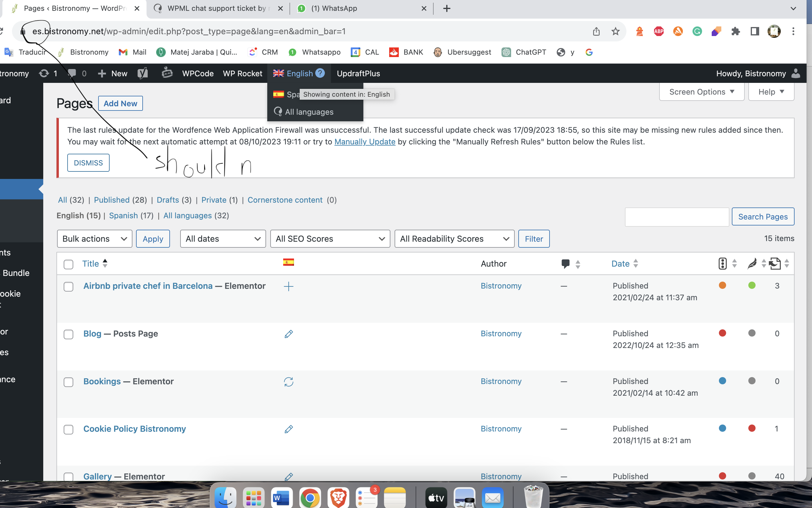Open the All Readability Scores dropdown

coord(454,239)
